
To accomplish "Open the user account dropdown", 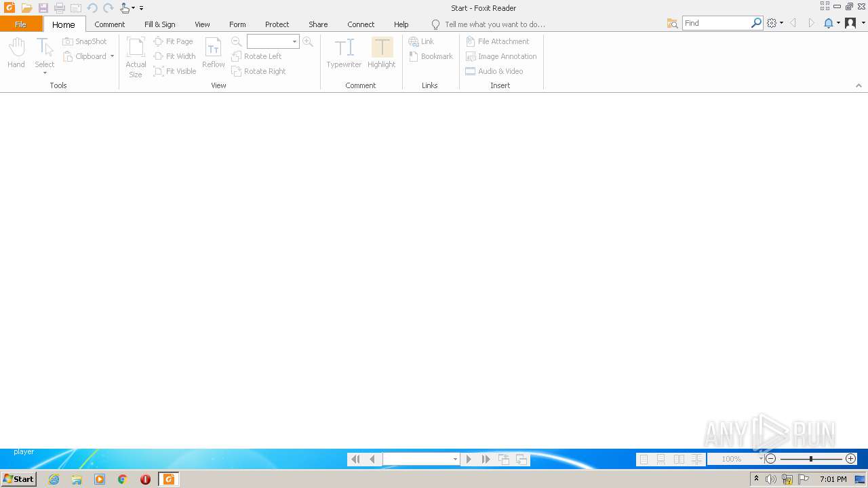I will pos(854,23).
